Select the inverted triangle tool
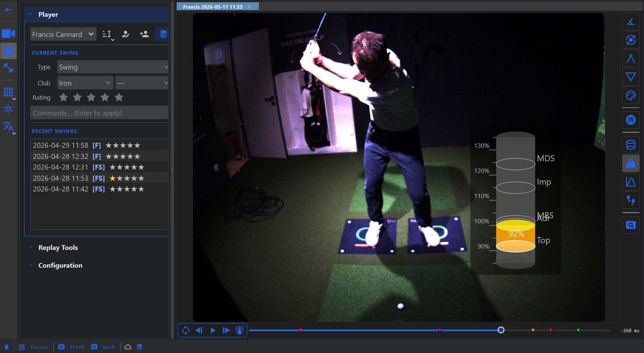The height and width of the screenshot is (353, 644). click(x=631, y=77)
